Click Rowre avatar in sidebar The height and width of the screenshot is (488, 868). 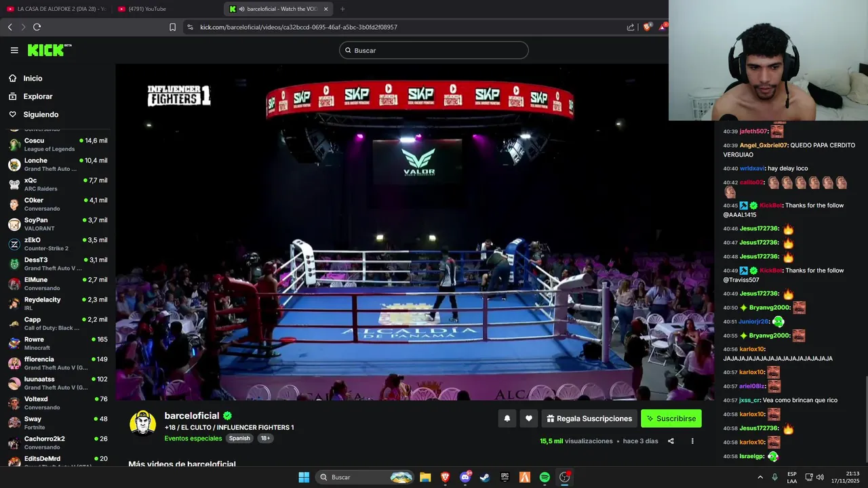click(x=14, y=344)
